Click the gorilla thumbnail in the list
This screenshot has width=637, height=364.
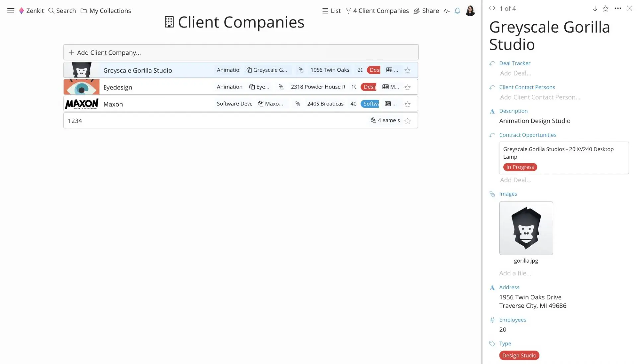click(82, 70)
